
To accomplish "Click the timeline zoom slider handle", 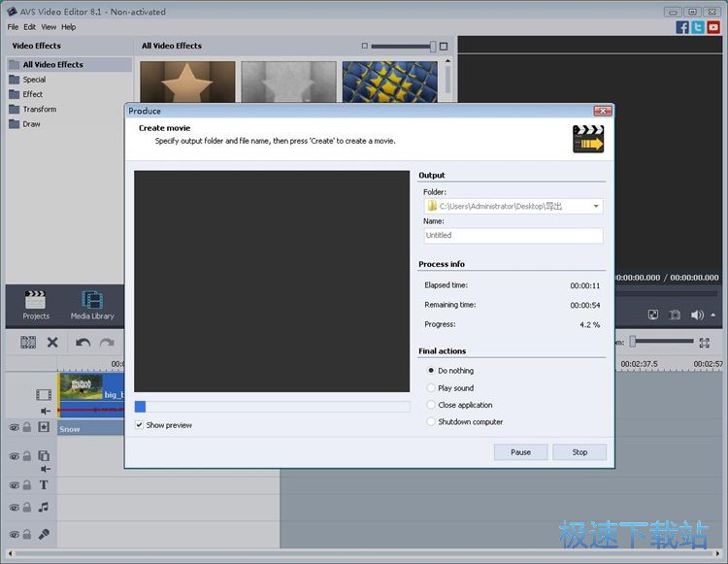I will point(632,342).
